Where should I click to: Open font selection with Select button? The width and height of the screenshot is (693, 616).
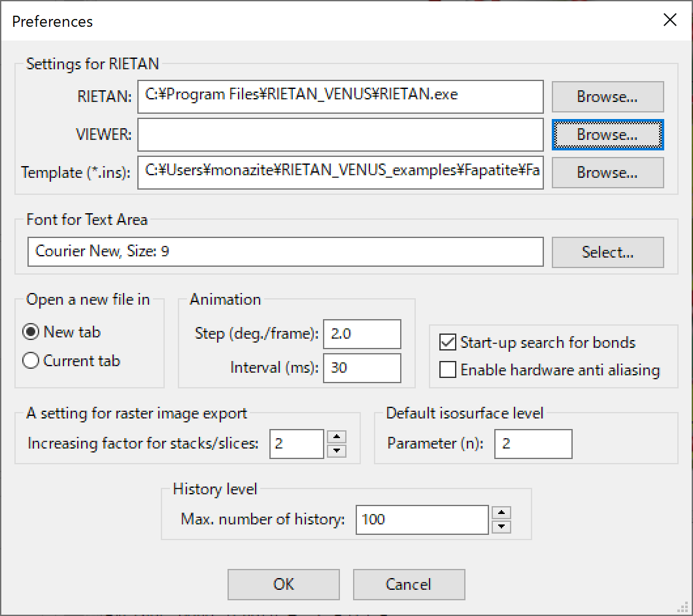pyautogui.click(x=607, y=252)
